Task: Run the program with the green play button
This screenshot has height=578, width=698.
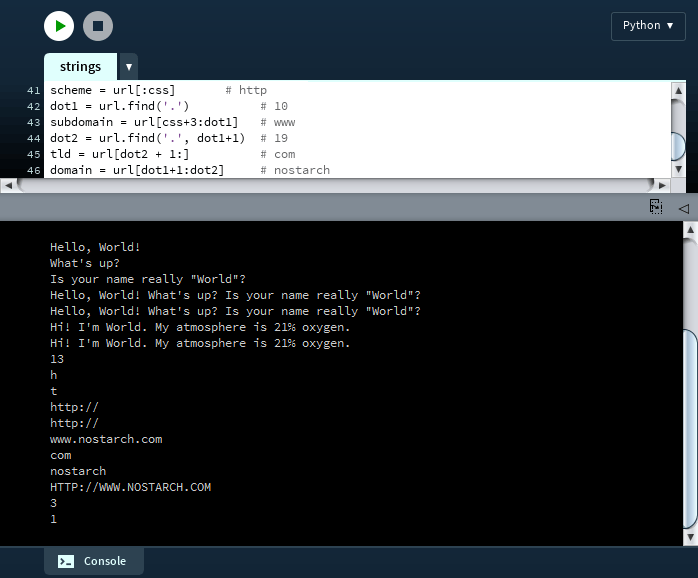Action: point(59,26)
